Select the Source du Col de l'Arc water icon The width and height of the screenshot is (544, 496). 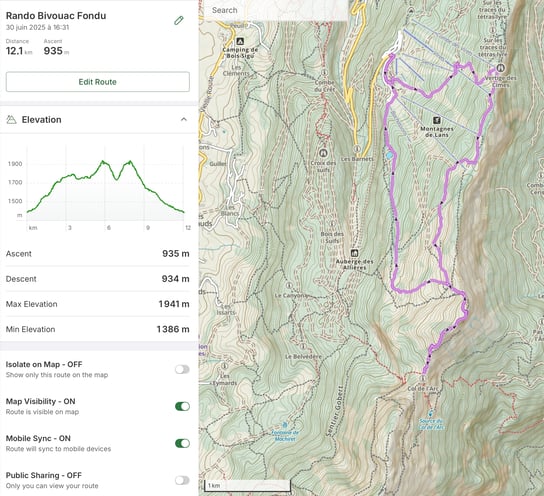(431, 413)
